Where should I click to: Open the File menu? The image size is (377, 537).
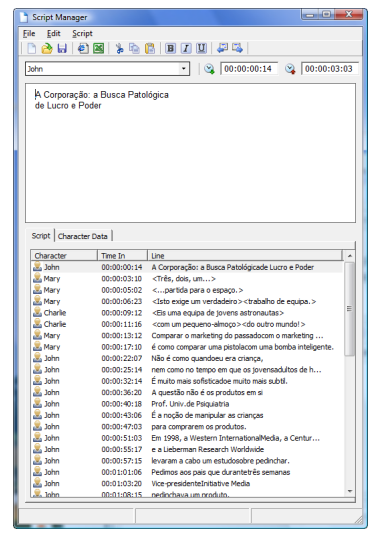[29, 34]
